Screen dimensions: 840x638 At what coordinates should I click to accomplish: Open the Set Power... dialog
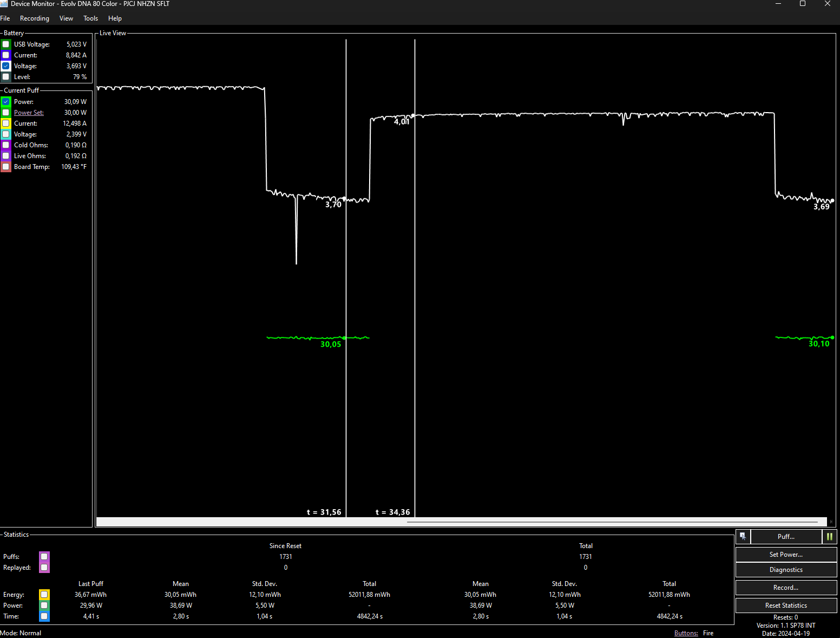point(786,555)
